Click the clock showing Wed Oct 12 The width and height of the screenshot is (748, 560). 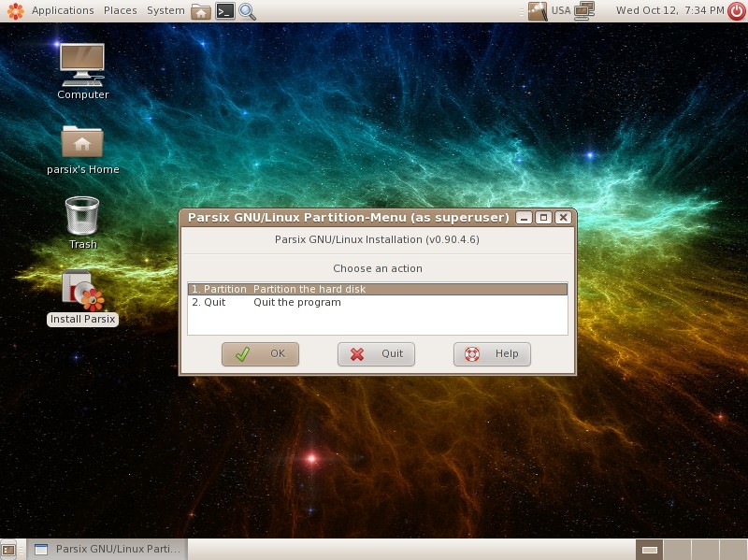(x=669, y=10)
